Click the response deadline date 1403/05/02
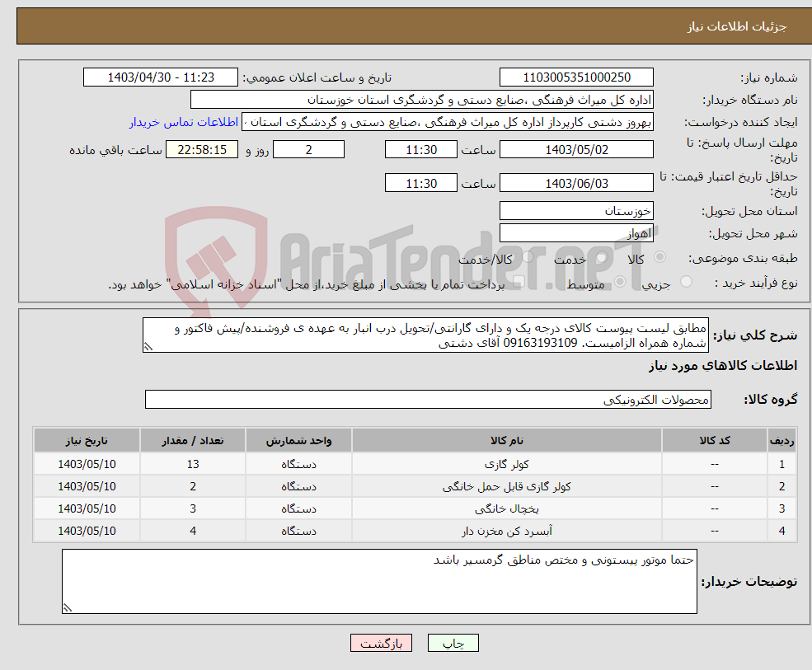This screenshot has width=812, height=670. (576, 150)
